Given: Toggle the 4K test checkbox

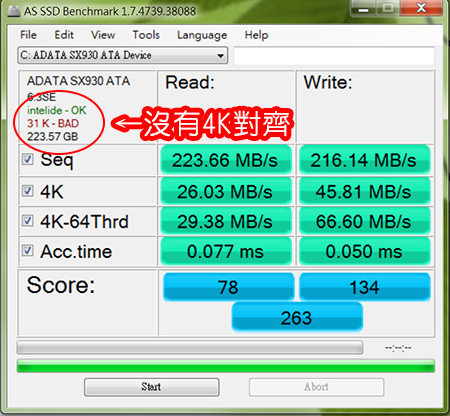Looking at the screenshot, I should [x=28, y=191].
